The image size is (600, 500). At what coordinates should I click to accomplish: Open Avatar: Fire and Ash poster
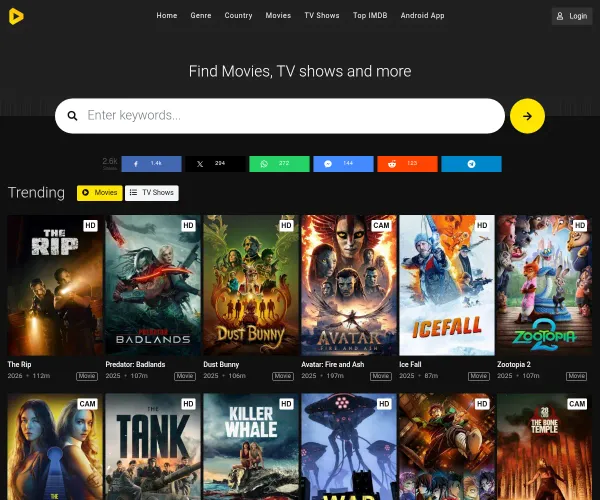(x=349, y=285)
